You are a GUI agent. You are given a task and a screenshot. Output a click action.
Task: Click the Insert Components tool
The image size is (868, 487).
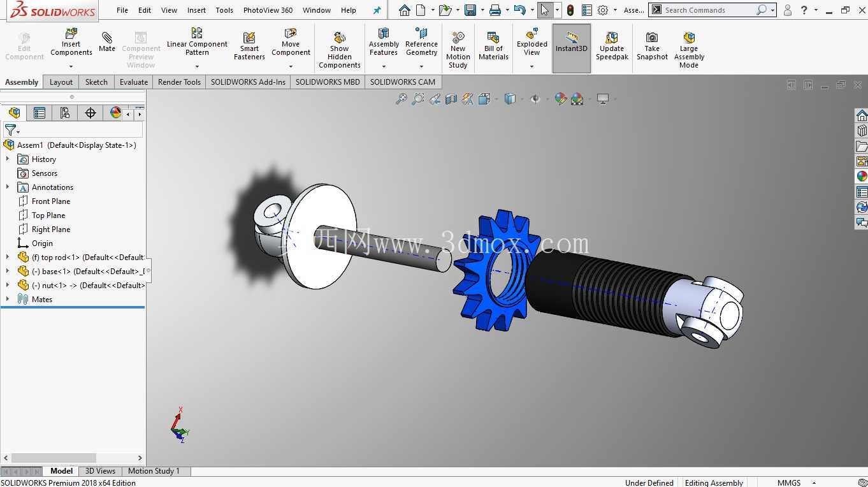pyautogui.click(x=71, y=43)
